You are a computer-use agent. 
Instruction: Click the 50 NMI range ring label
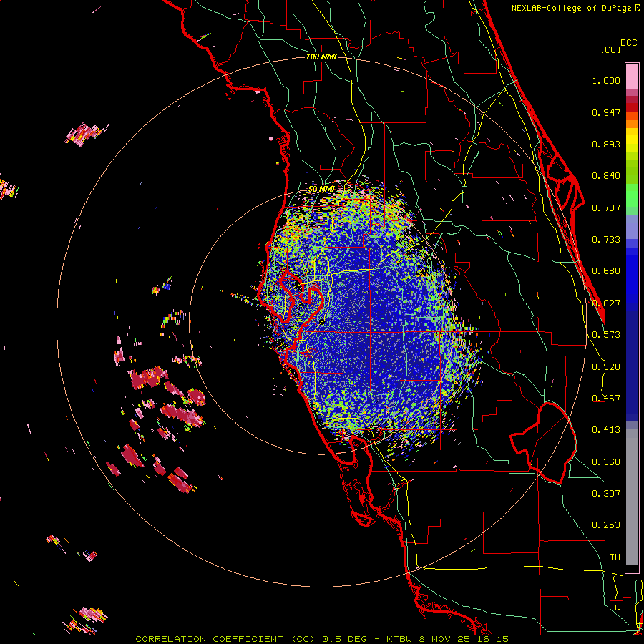coord(321,189)
